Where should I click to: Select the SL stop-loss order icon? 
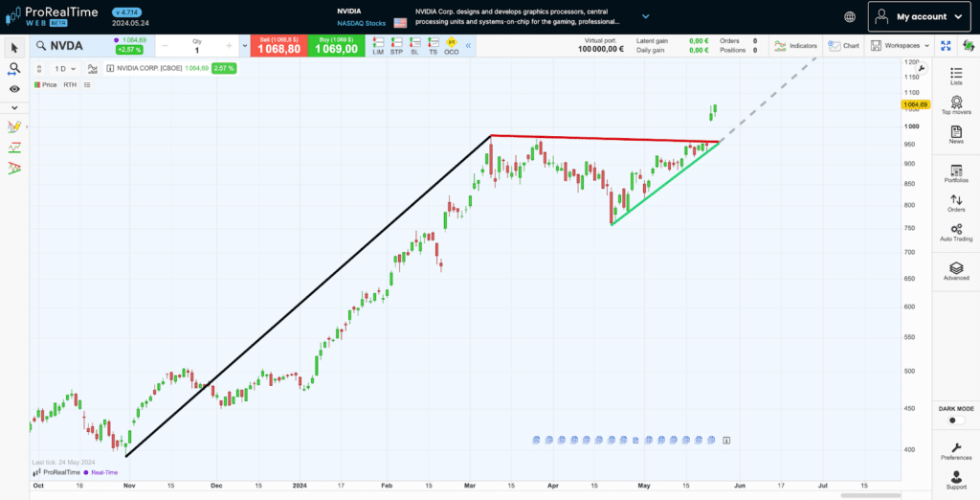[414, 46]
